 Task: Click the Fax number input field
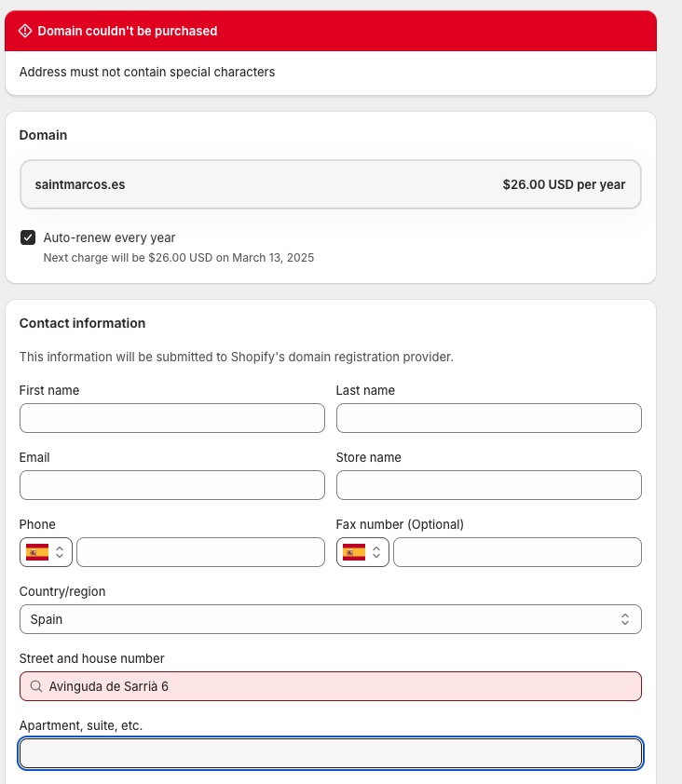pos(517,552)
